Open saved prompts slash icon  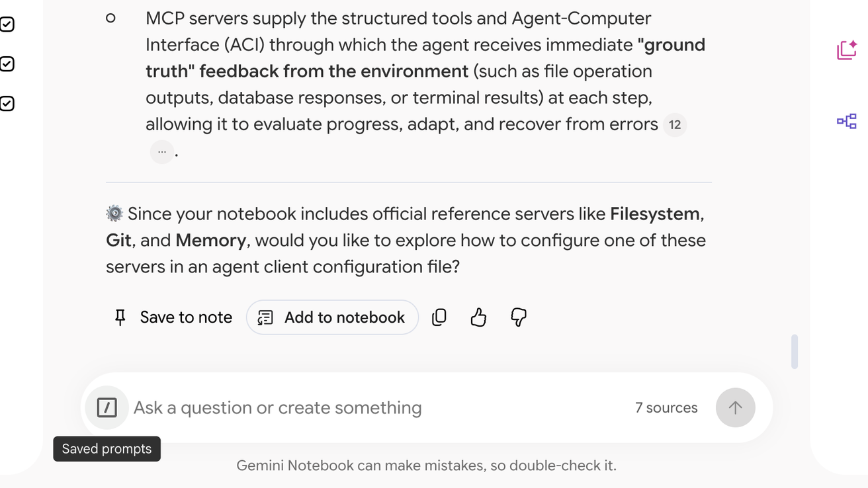[x=107, y=407]
